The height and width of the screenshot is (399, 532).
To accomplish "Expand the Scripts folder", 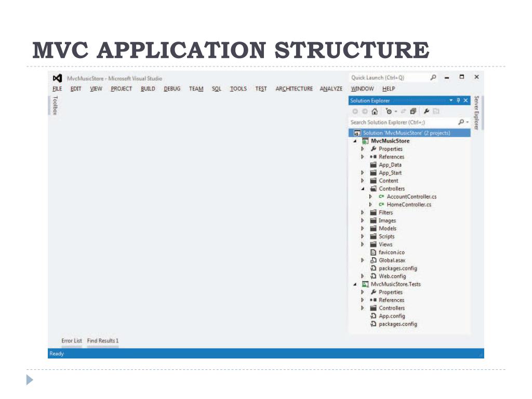I will pyautogui.click(x=362, y=236).
